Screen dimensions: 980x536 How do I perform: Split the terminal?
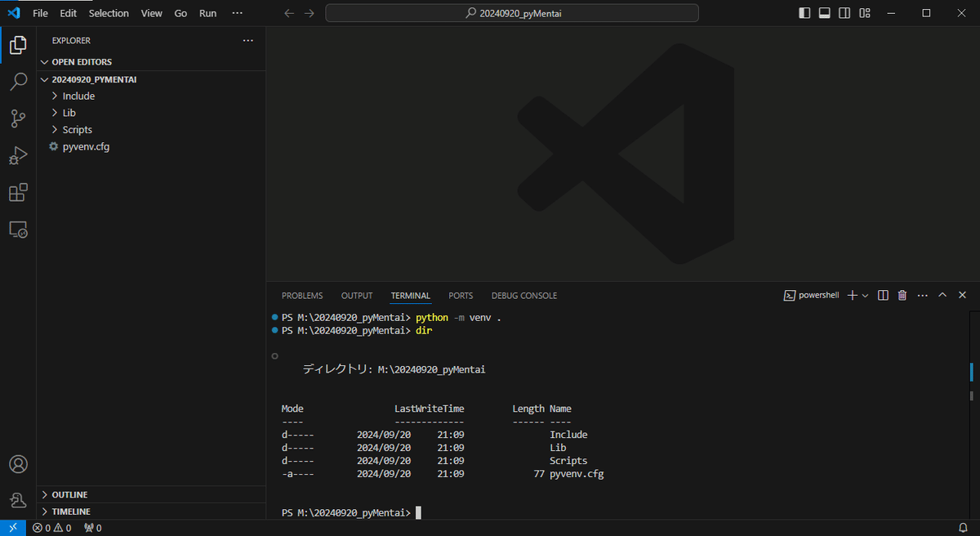(883, 295)
